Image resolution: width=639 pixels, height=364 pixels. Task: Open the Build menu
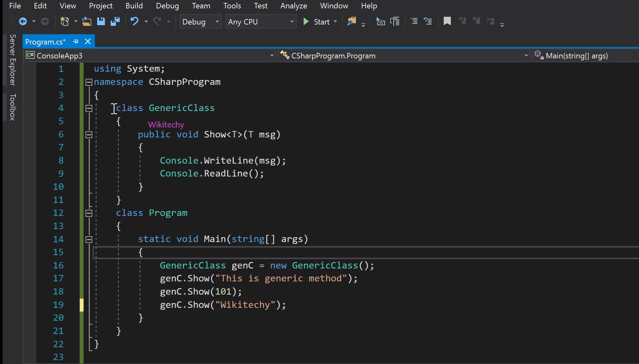134,6
